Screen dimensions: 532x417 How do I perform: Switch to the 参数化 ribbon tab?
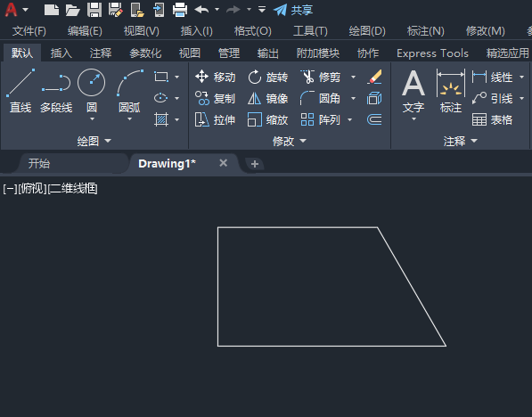pyautogui.click(x=145, y=53)
